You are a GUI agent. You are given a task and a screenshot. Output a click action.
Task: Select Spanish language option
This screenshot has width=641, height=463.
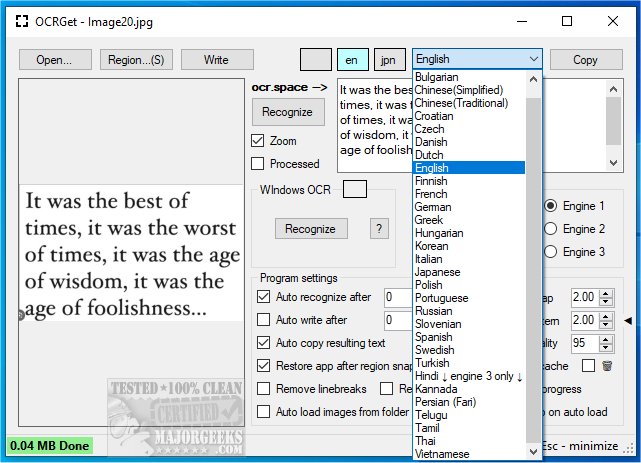coord(469,337)
